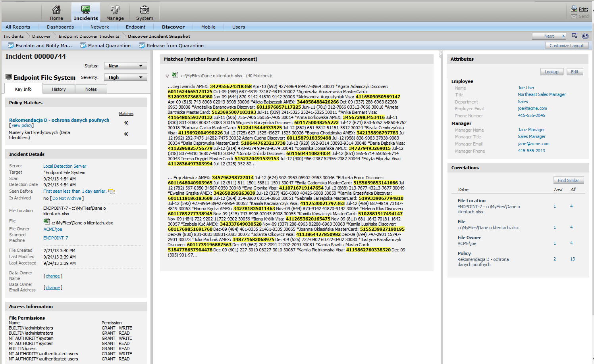594x364 pixels.
Task: Click the view policy link
Action: coord(22,125)
